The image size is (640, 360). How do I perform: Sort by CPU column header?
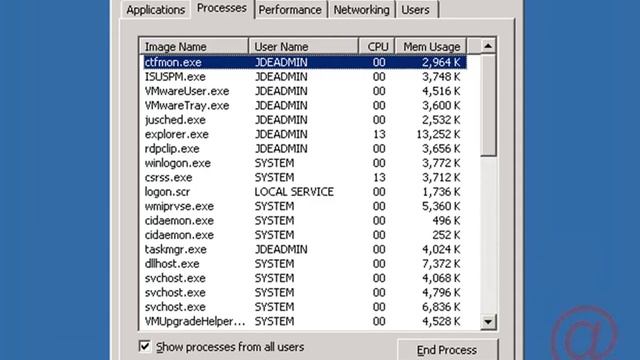point(377,47)
